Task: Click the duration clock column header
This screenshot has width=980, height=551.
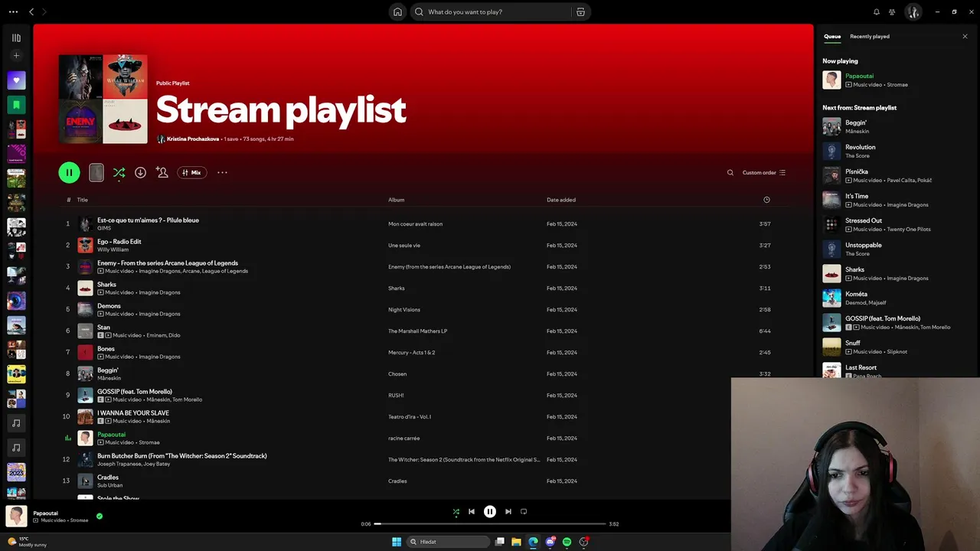Action: click(x=766, y=200)
